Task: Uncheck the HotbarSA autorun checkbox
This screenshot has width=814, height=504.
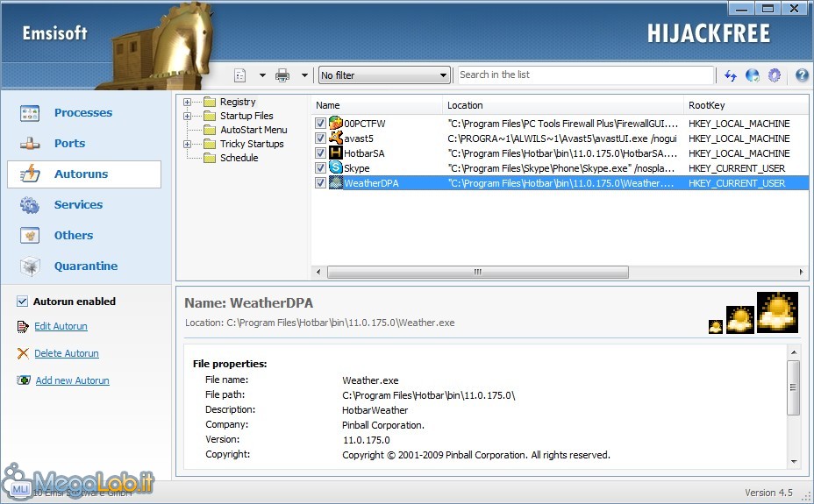Action: pyautogui.click(x=320, y=153)
